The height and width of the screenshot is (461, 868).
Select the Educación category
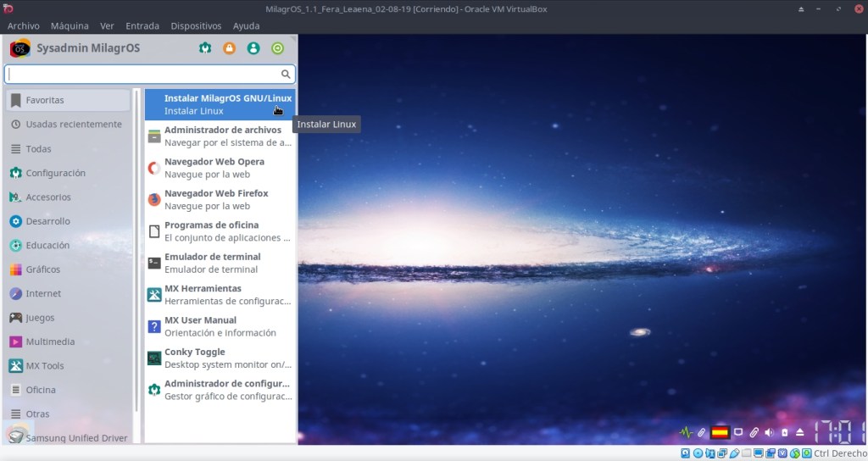tap(69, 245)
